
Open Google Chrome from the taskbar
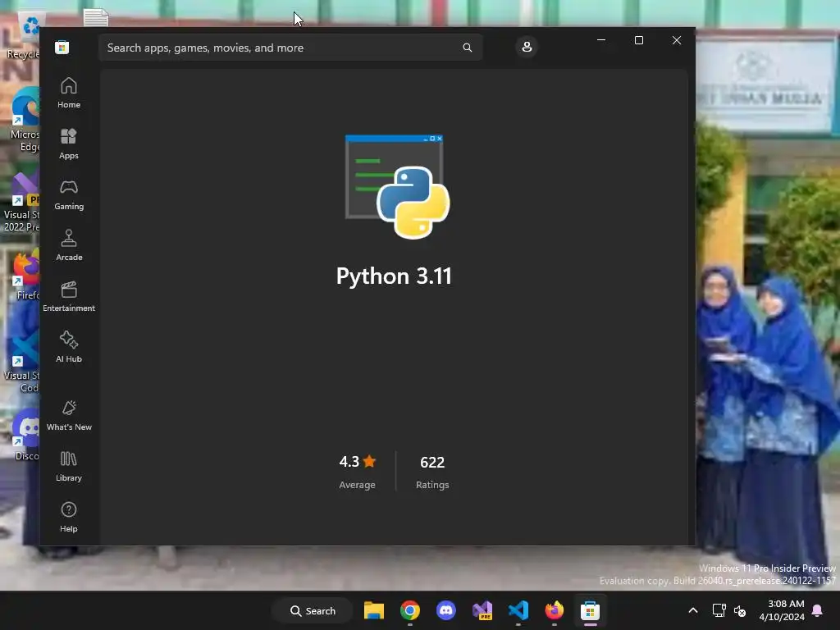click(410, 610)
